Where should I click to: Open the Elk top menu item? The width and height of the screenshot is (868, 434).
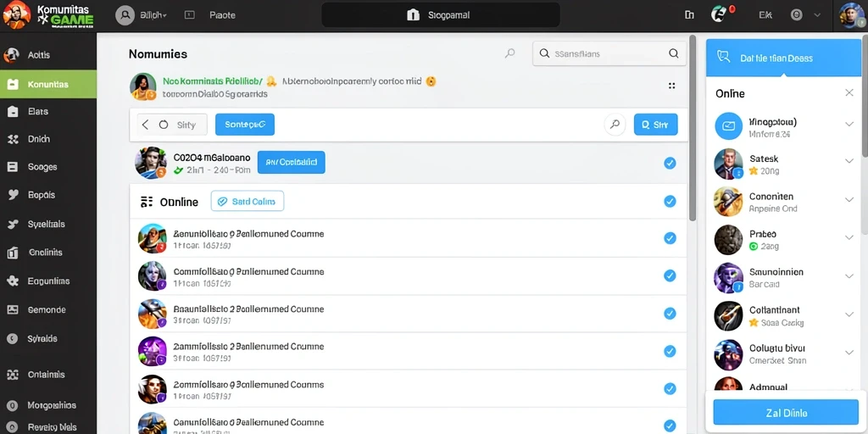pos(765,15)
